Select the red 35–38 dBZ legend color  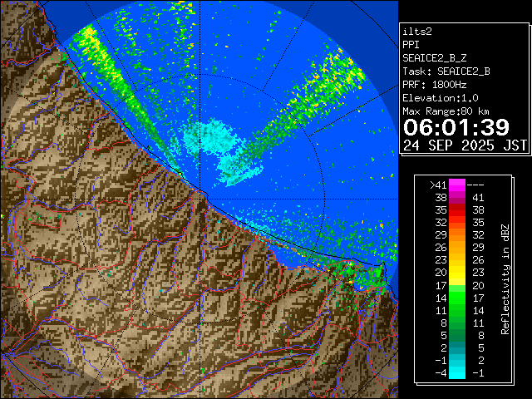tap(457, 211)
